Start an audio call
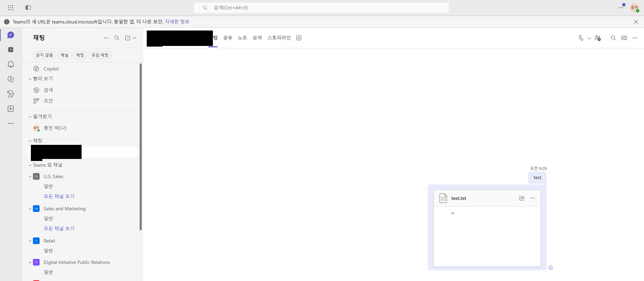Image resolution: width=644 pixels, height=281 pixels. 581,38
